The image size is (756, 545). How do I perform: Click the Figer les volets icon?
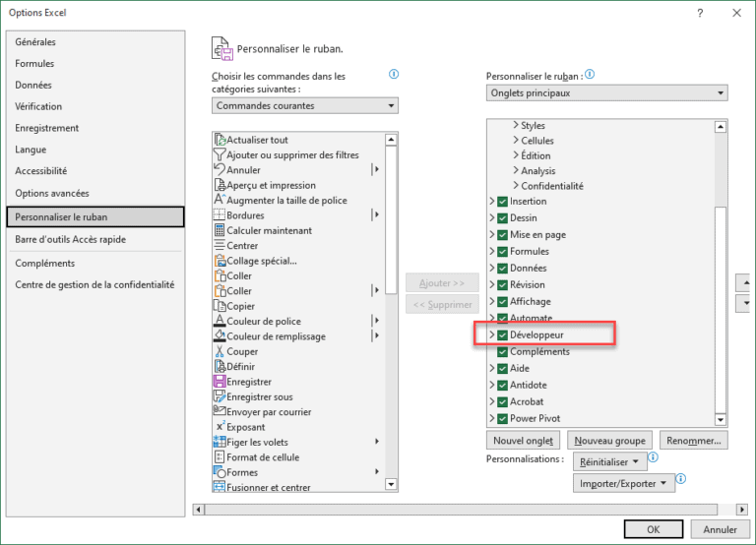(x=220, y=442)
